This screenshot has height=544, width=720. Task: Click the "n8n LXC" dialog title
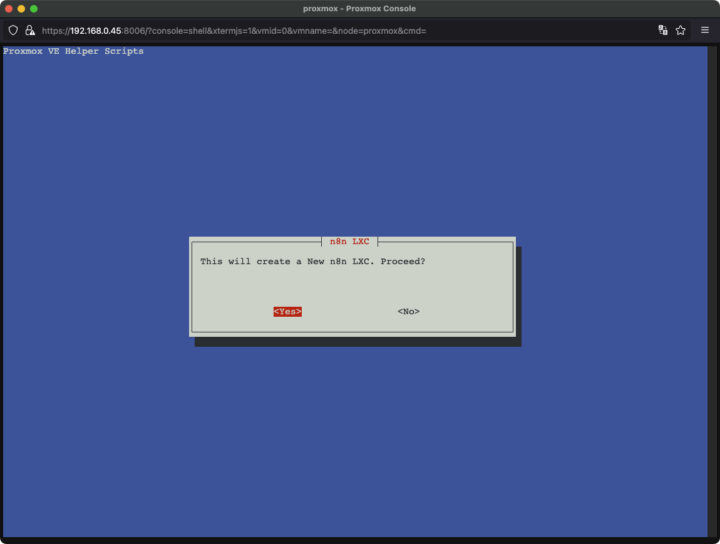349,241
